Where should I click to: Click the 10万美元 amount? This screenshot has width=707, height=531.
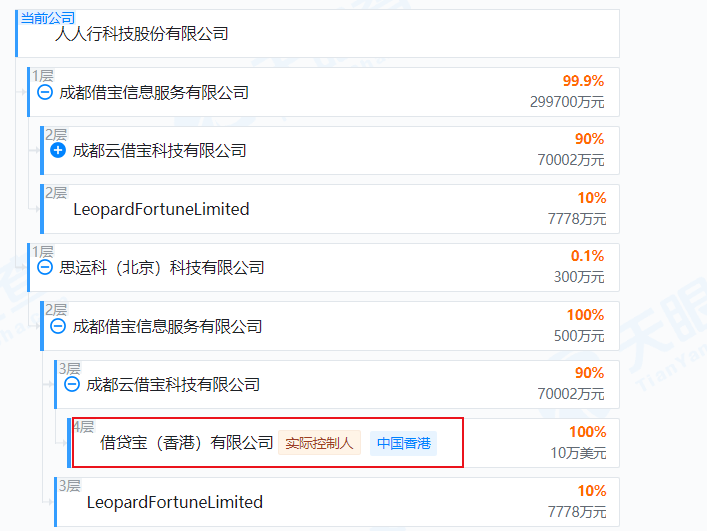point(578,453)
